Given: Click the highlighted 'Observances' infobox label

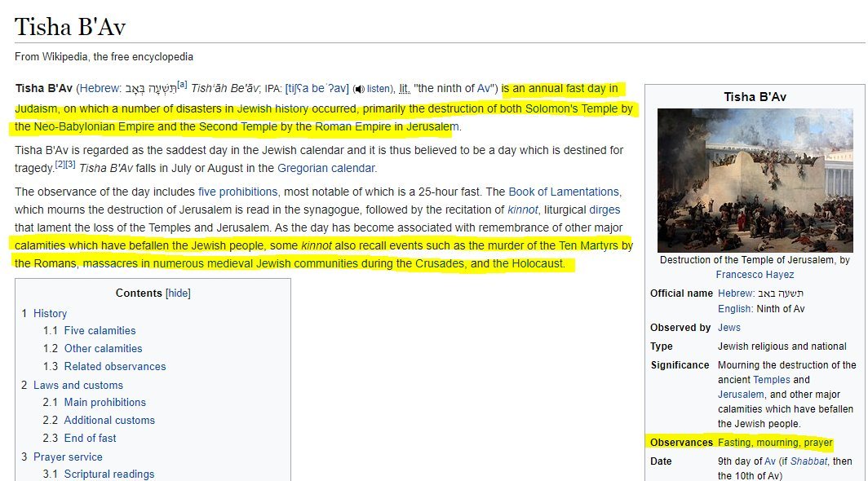Looking at the screenshot, I should tap(681, 443).
